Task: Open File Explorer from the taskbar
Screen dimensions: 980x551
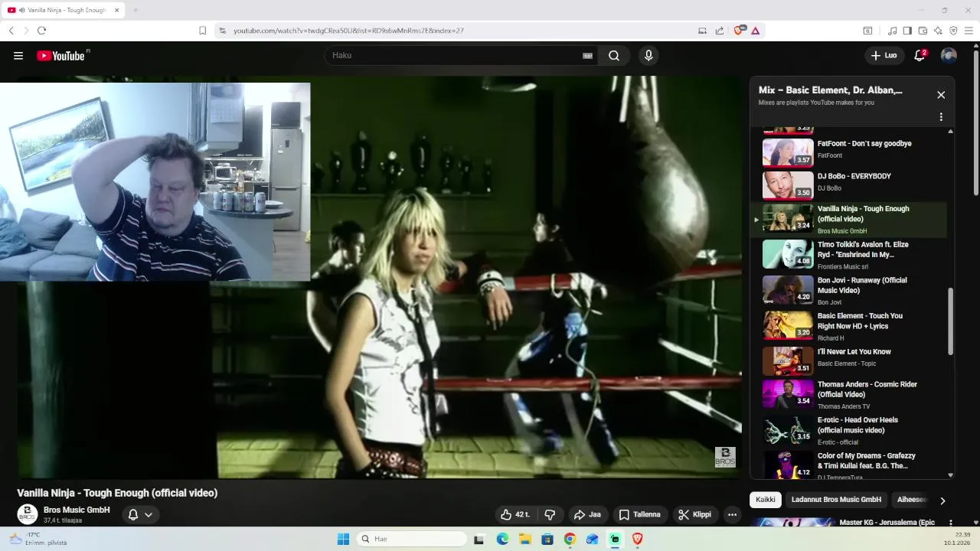Action: [x=524, y=539]
